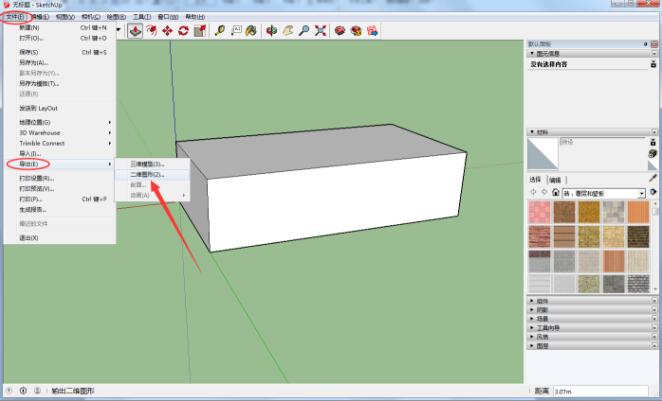The image size is (662, 401).
Task: Pick the eyedropper sample paint icon
Action: [x=653, y=177]
